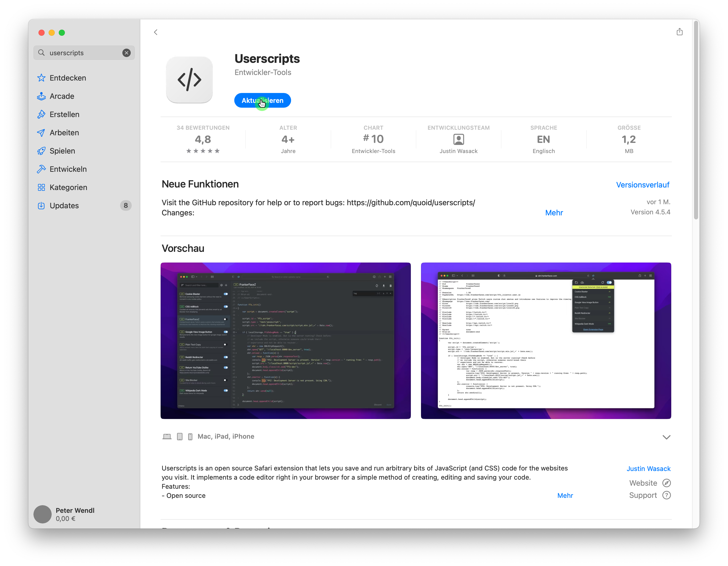Clear the search field text
Screen dimensions: 728x566
pos(126,53)
